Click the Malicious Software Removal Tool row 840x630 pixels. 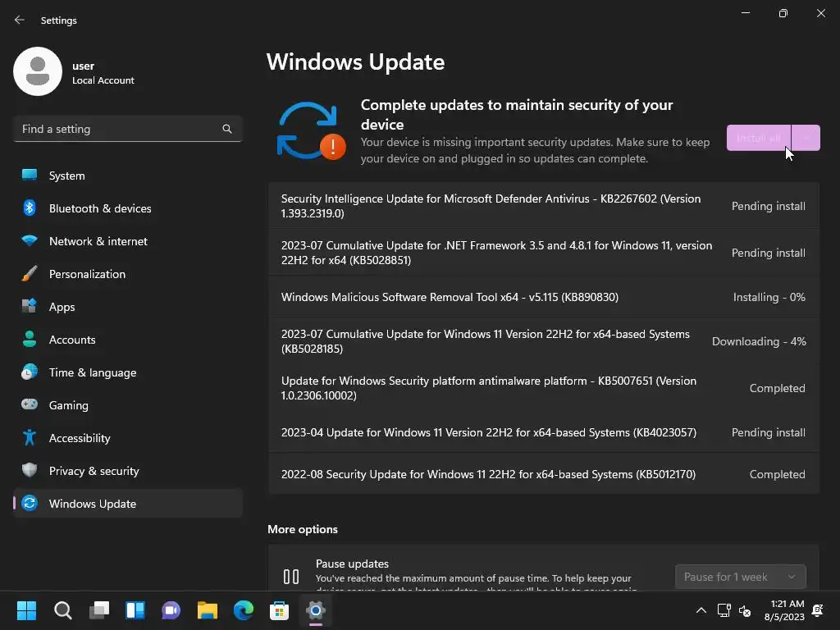click(x=544, y=297)
